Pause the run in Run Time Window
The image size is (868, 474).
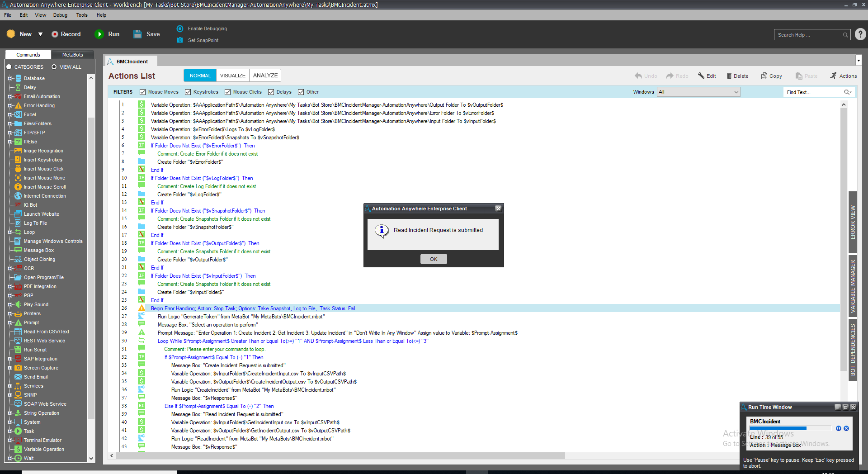(x=839, y=428)
